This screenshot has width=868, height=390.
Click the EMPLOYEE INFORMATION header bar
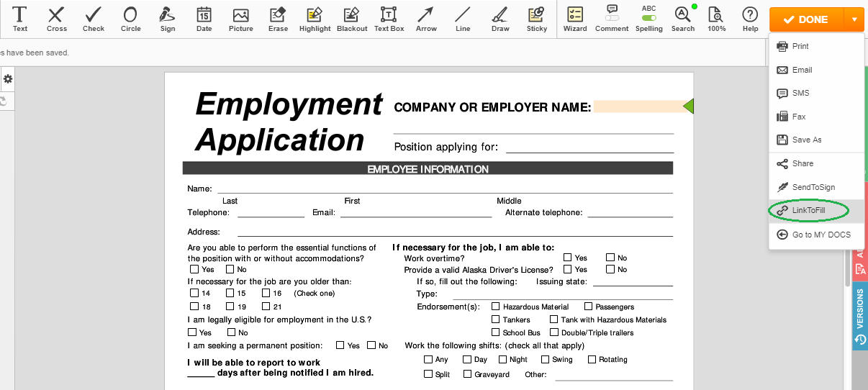point(428,168)
